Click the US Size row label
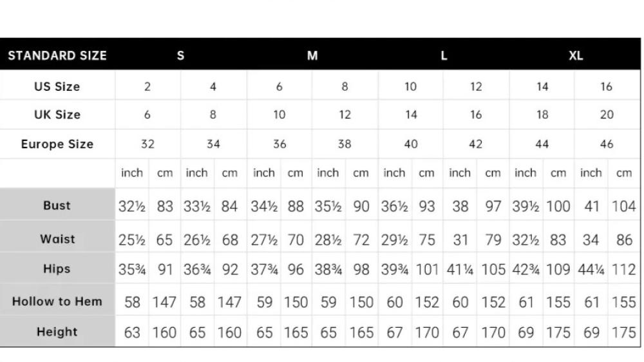644x362 pixels. tap(57, 86)
